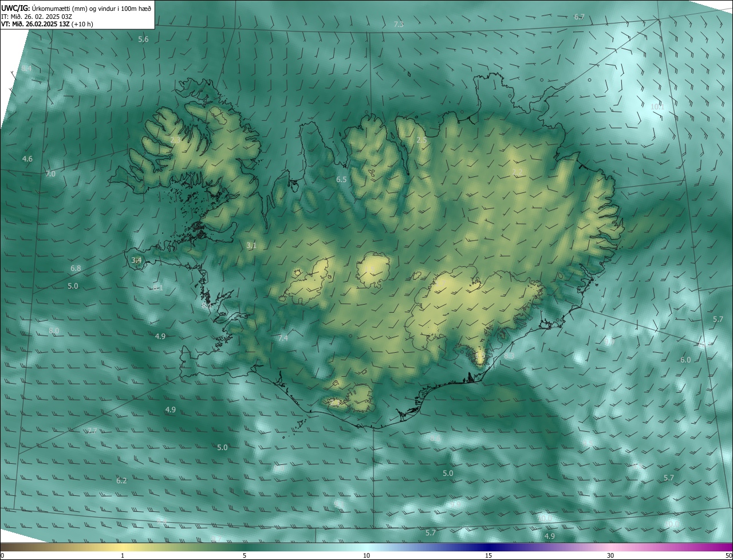Click the "UWC/IG:" title text
The image size is (733, 560).
15,9
